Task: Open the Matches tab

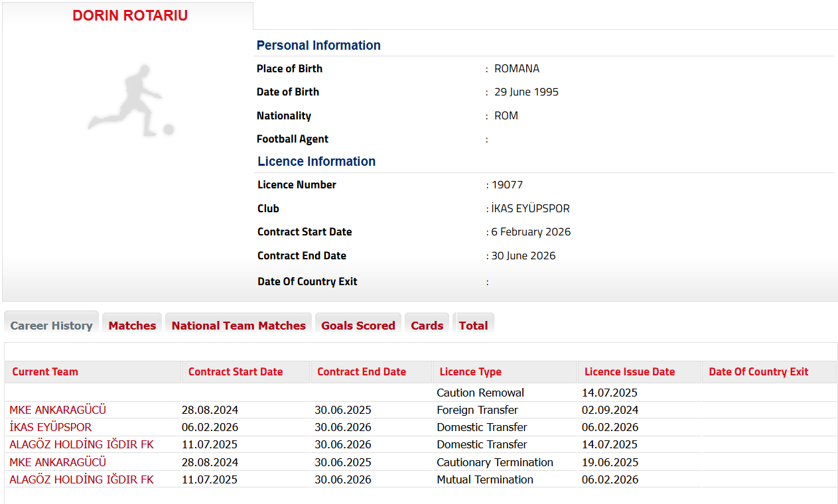Action: [132, 326]
